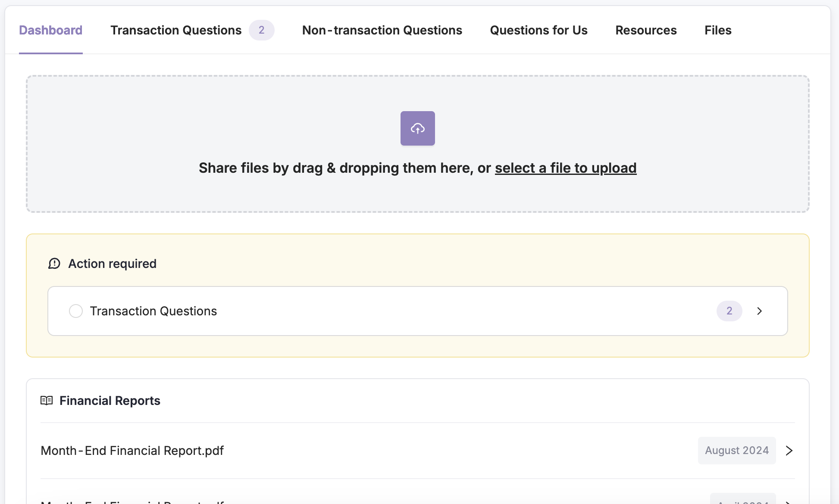Expand Transaction Questions row chevron

pyautogui.click(x=760, y=311)
